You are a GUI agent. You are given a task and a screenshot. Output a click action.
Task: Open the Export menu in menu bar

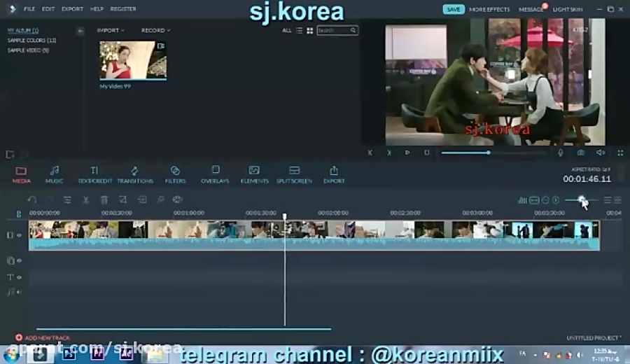(72, 9)
